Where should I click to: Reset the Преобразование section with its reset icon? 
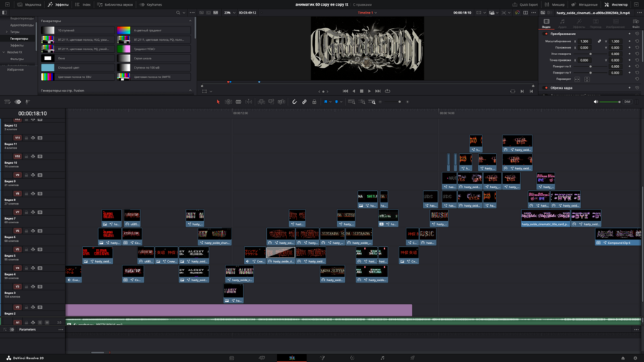click(637, 34)
